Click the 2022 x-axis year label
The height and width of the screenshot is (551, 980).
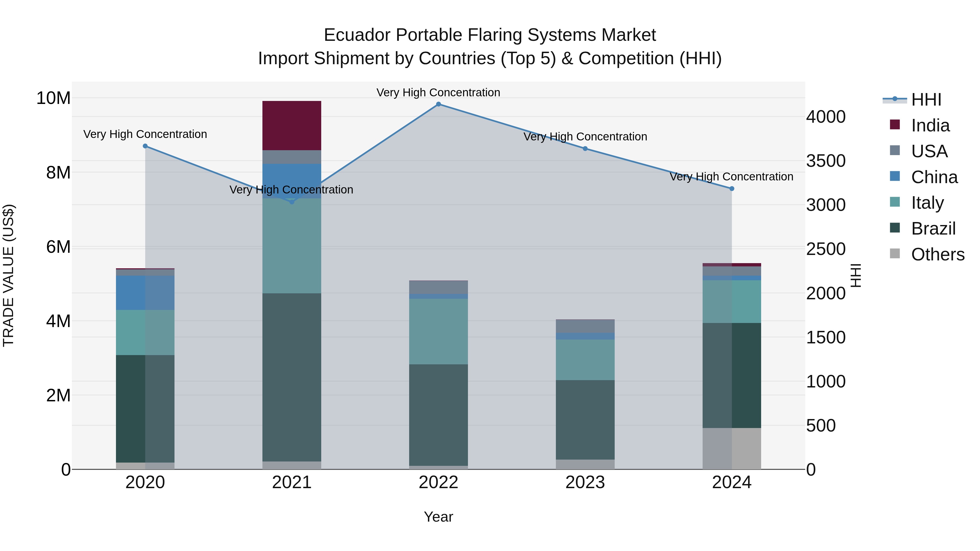tap(438, 482)
